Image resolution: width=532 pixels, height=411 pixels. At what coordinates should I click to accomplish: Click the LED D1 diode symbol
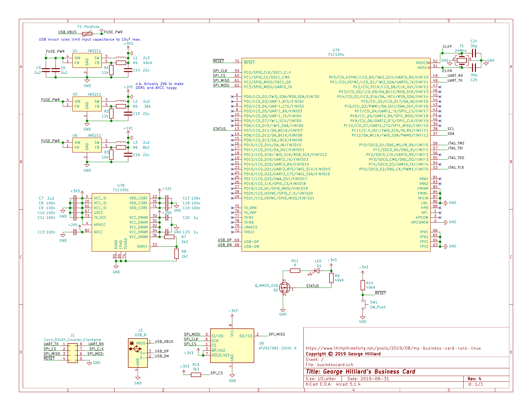click(316, 270)
